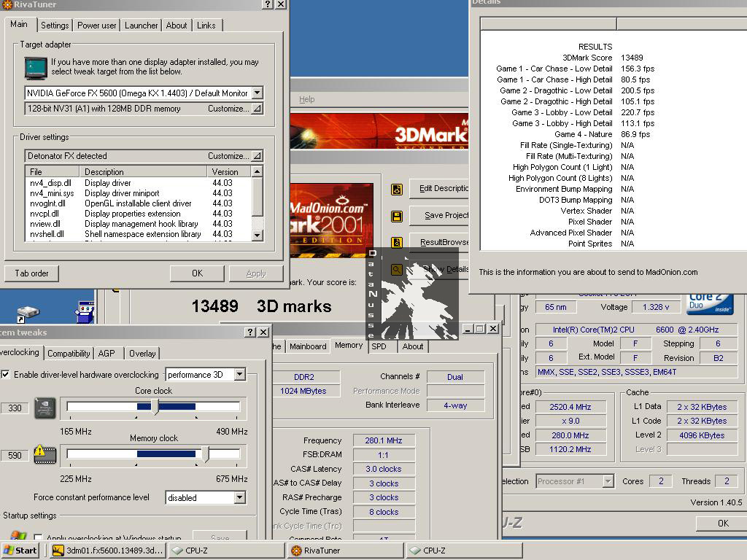Click the Show Details magnifier icon
The image size is (747, 560).
[396, 270]
